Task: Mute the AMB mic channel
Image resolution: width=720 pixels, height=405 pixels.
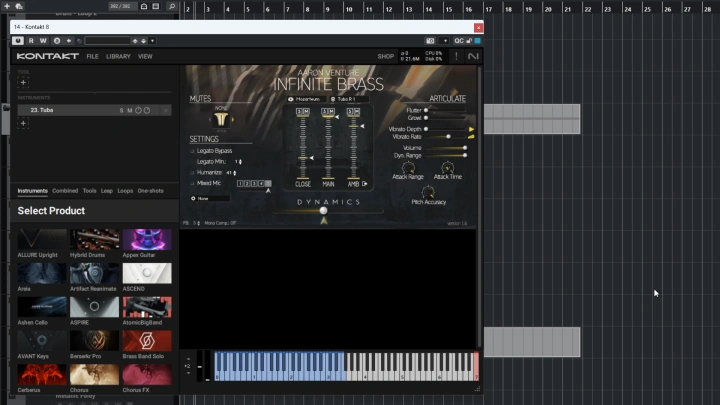Action: point(357,112)
